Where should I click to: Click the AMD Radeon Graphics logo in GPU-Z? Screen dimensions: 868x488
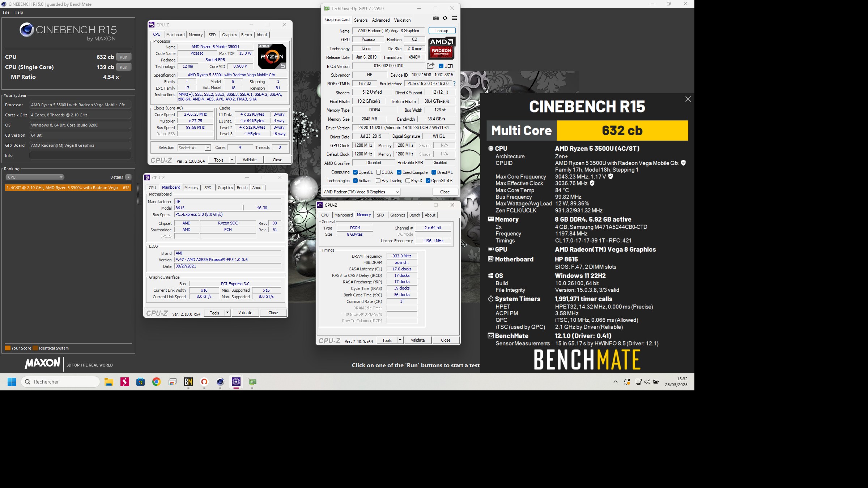pyautogui.click(x=442, y=48)
